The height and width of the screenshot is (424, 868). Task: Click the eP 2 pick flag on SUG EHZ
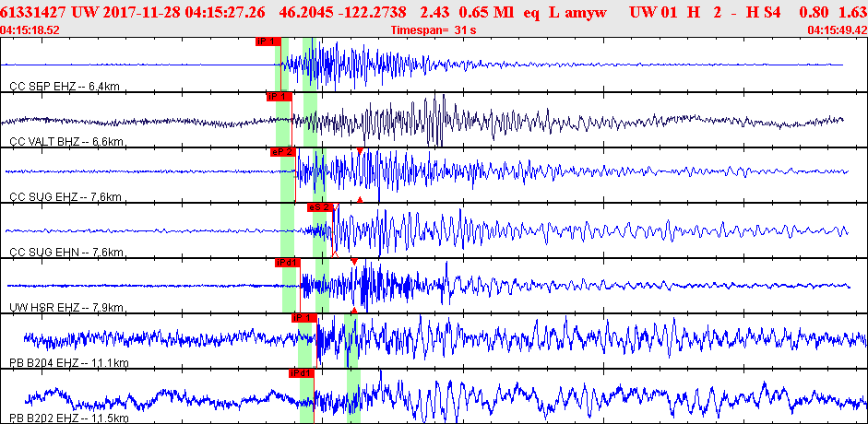[x=283, y=152]
